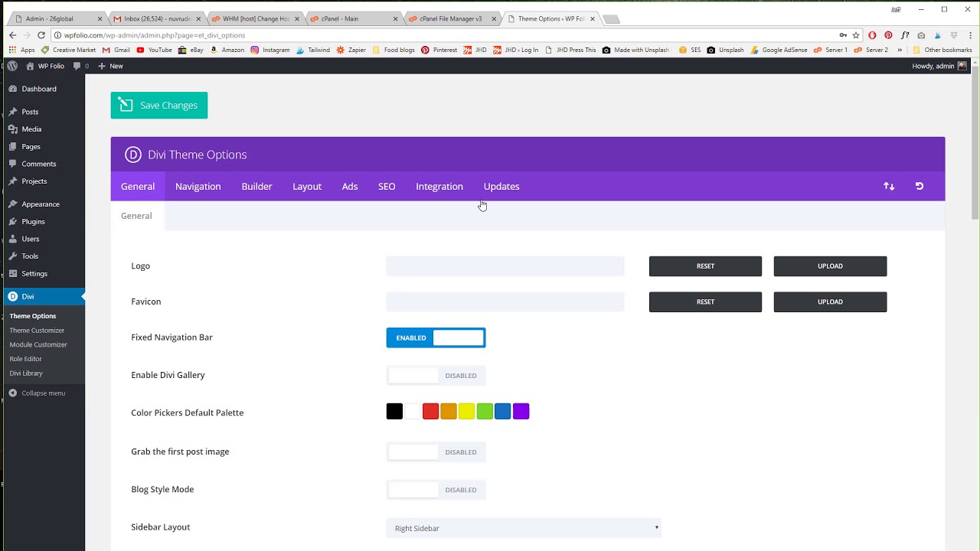This screenshot has height=551, width=980.
Task: Click the comments bubble in admin bar
Action: (77, 66)
